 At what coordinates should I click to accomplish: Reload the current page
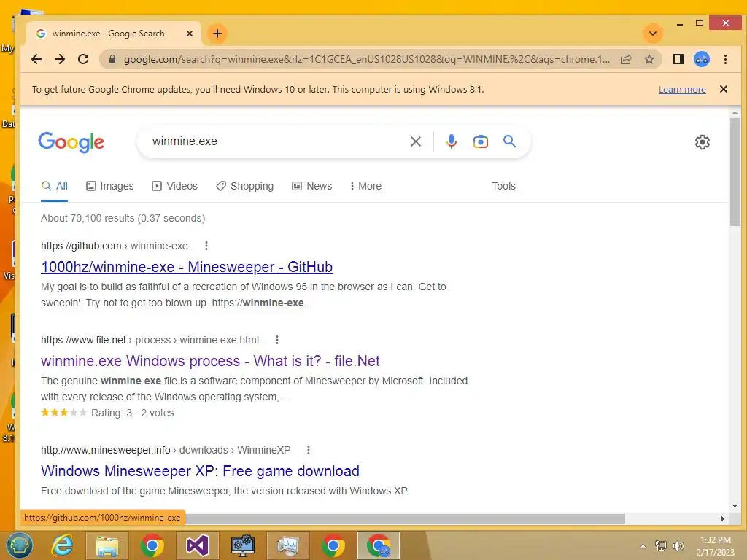click(83, 59)
